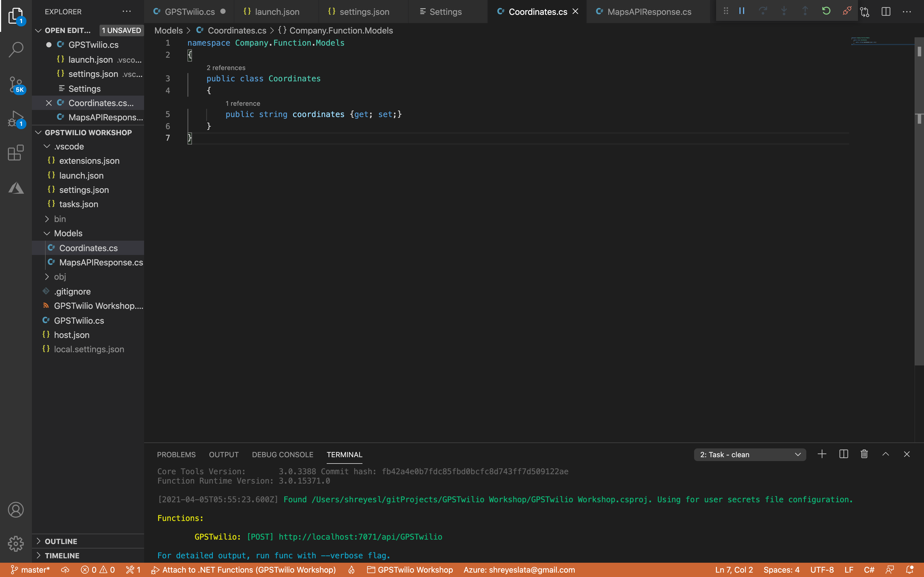Split the editor to the right
This screenshot has width=924, height=577.
(x=886, y=12)
